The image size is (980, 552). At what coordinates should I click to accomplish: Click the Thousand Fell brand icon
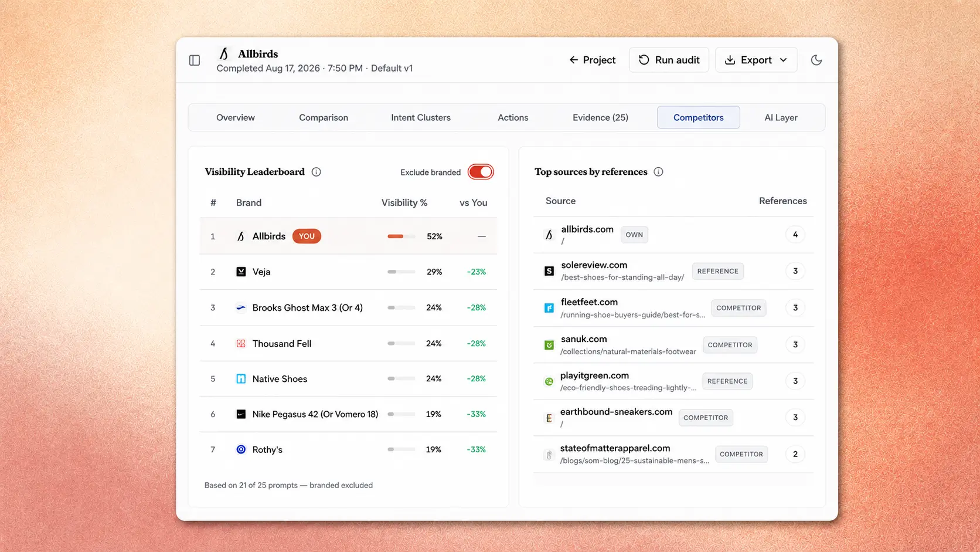241,343
